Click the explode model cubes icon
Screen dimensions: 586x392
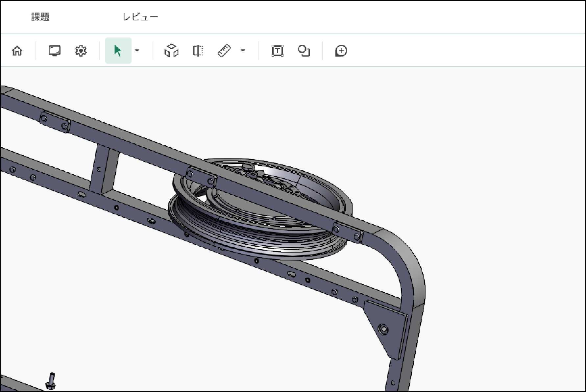coord(171,51)
